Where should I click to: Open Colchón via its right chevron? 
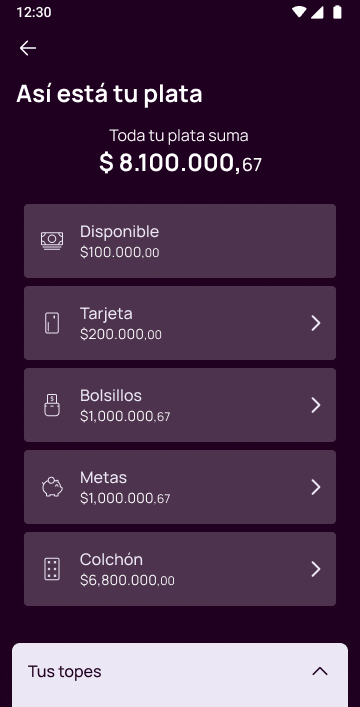pyautogui.click(x=316, y=569)
